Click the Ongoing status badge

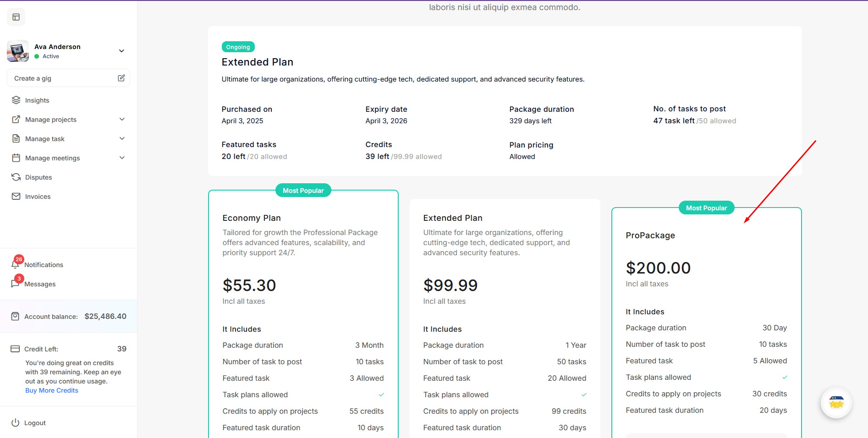click(x=238, y=47)
